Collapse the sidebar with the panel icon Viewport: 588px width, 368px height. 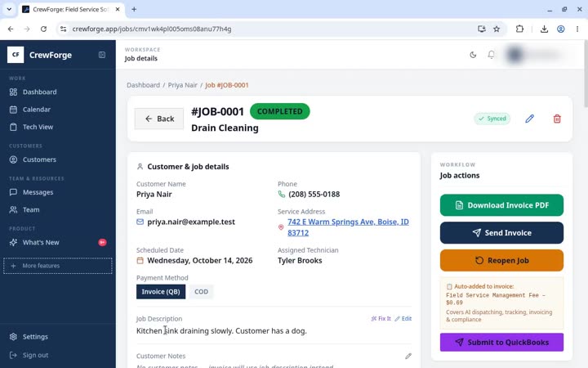(102, 55)
